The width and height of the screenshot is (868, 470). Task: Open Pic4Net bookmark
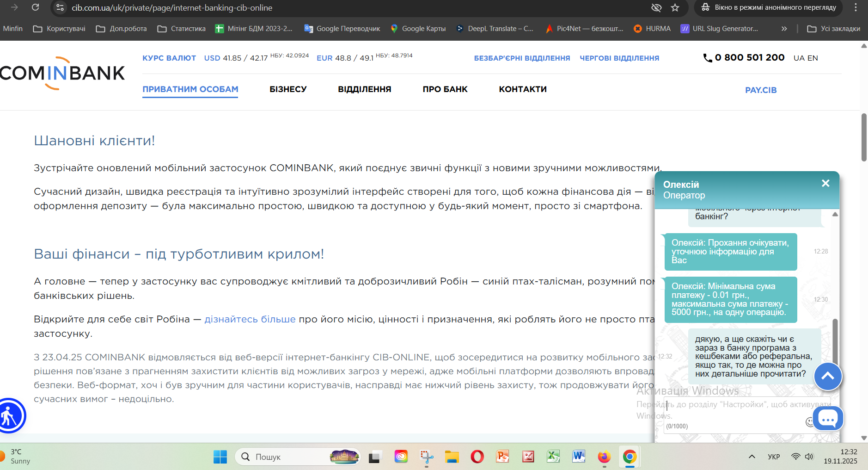[584, 29]
